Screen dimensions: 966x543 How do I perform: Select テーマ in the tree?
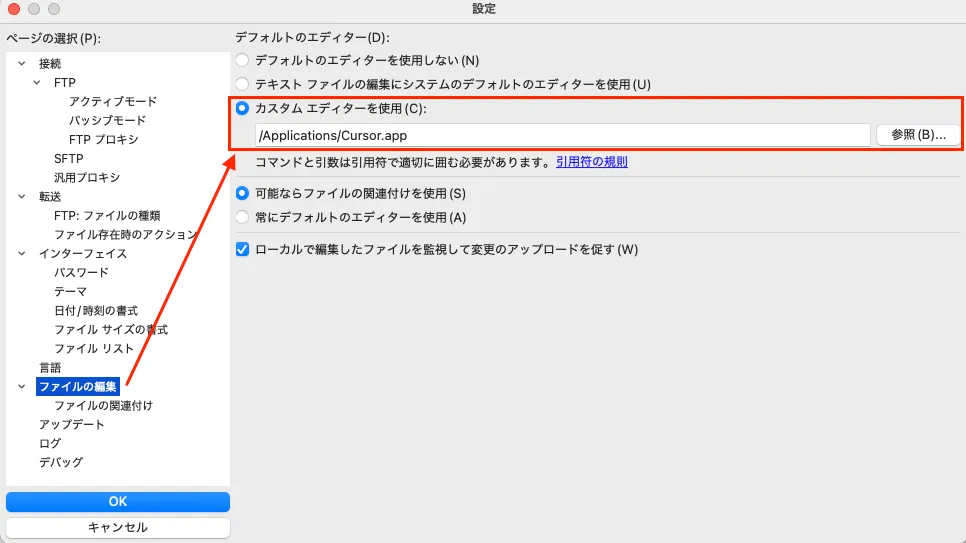coord(70,292)
